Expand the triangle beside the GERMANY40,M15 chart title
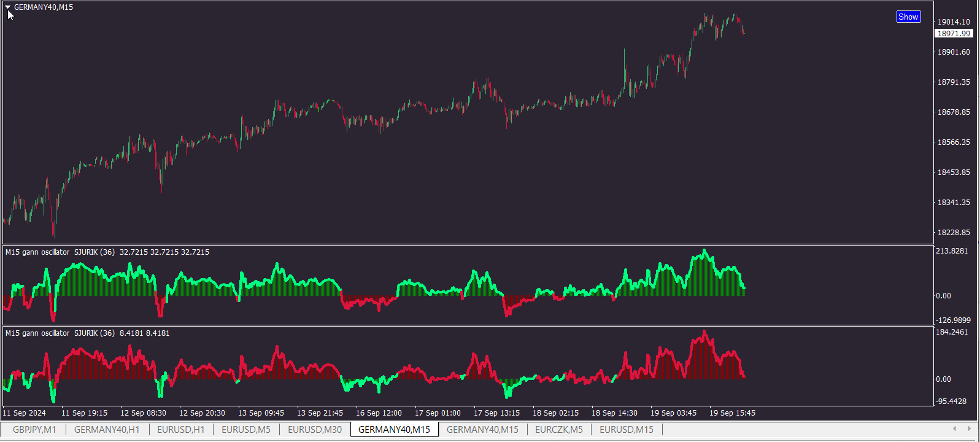The width and height of the screenshot is (980, 442). point(8,7)
